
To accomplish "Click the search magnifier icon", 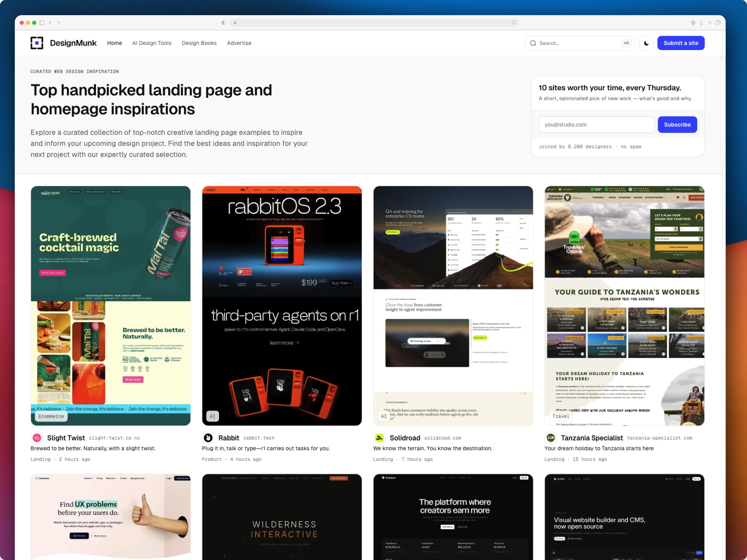I will 533,43.
